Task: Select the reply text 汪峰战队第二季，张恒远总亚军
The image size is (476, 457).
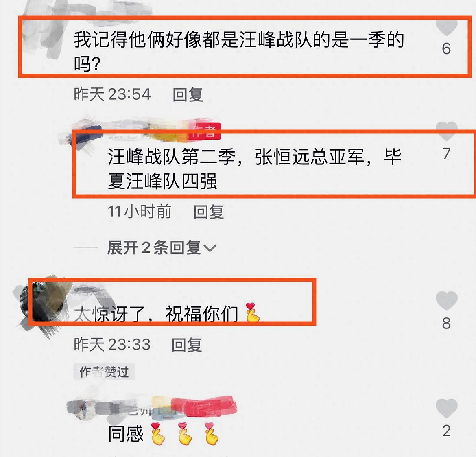Action: (x=236, y=157)
